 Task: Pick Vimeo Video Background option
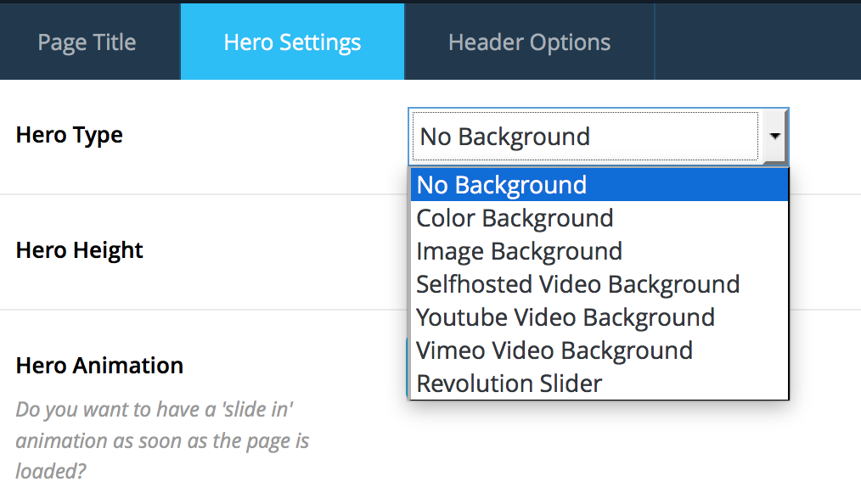[599, 350]
